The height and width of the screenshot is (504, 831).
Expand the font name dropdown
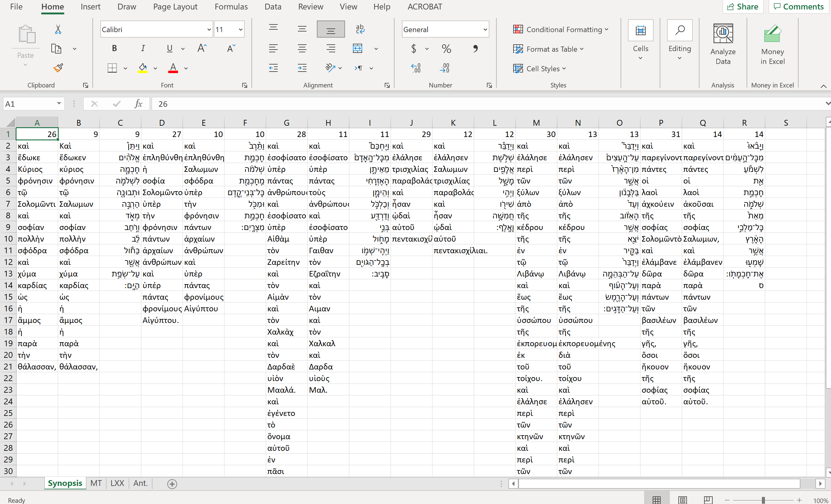pyautogui.click(x=209, y=30)
